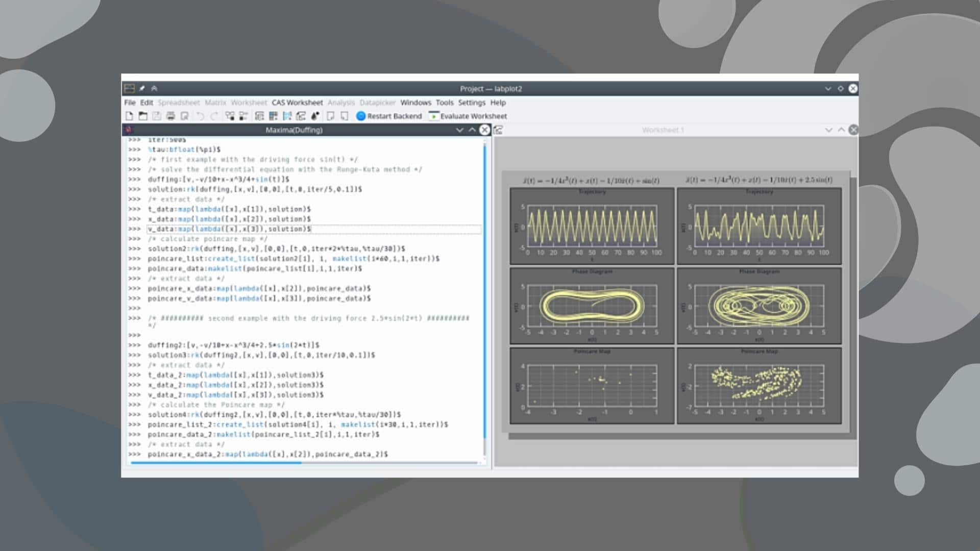Open the Tools menu
The height and width of the screenshot is (551, 980).
[444, 103]
